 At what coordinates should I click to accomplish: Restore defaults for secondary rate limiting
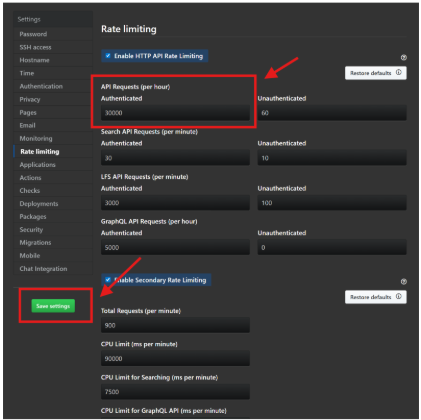pyautogui.click(x=376, y=297)
